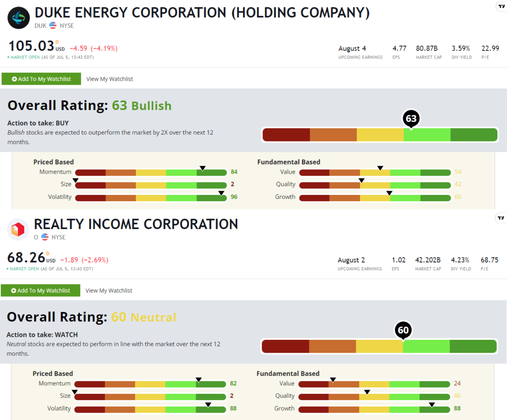This screenshot has width=507, height=420.
Task: Click Duke Energy Growth bar at 60
Action: coord(375,198)
